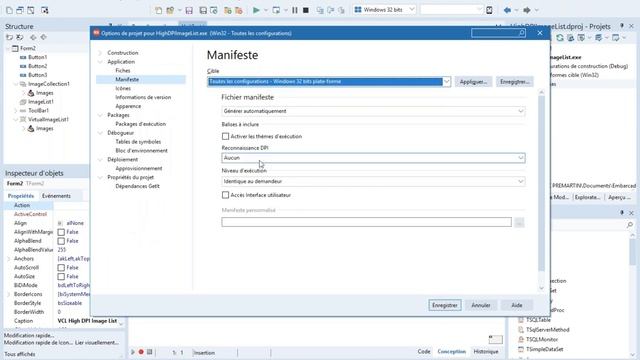
Task: Click the Enregistrer... button beside Appliquer
Action: pos(514,82)
